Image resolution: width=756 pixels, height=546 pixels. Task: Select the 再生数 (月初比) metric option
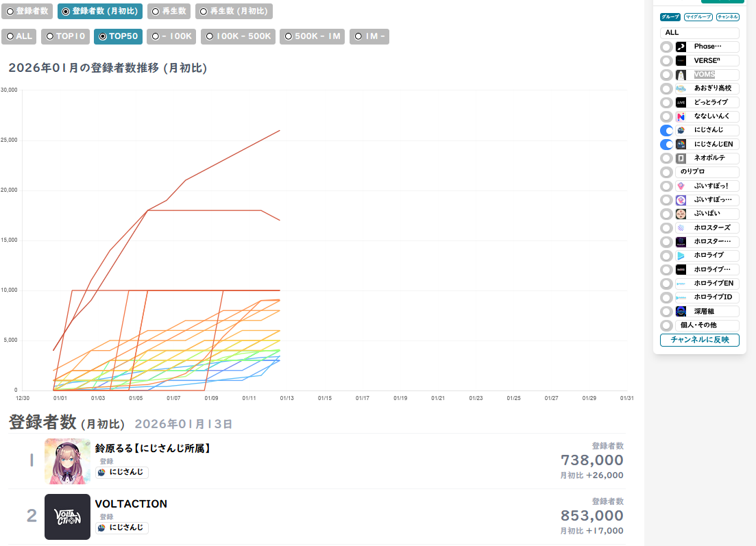click(234, 12)
